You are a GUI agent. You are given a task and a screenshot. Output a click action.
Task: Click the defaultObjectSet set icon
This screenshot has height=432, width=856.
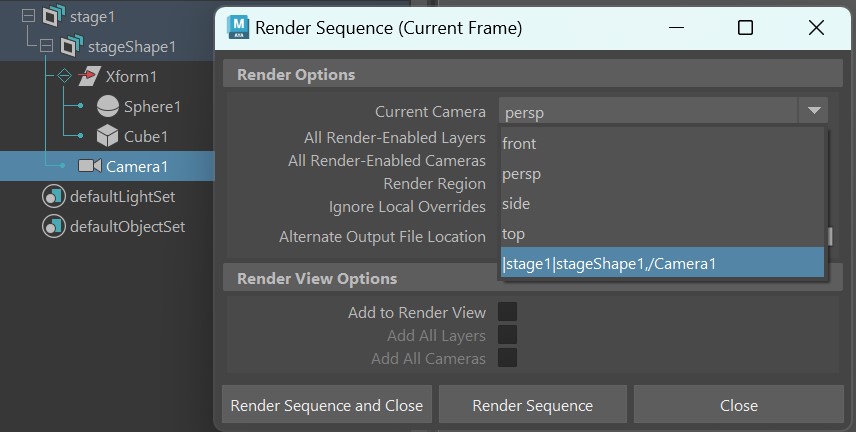click(x=53, y=226)
